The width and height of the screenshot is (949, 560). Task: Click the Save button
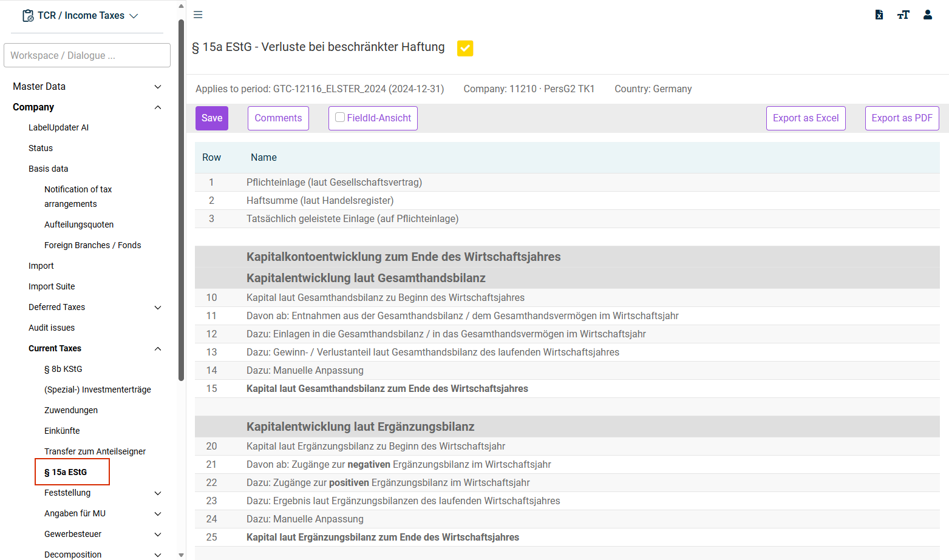pyautogui.click(x=212, y=118)
